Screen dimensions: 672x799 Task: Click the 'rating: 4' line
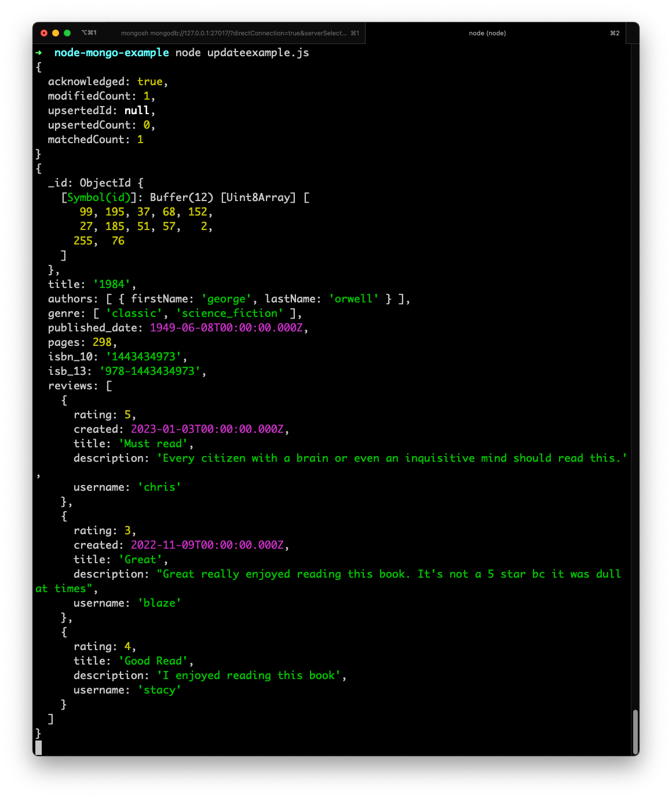coord(105,647)
